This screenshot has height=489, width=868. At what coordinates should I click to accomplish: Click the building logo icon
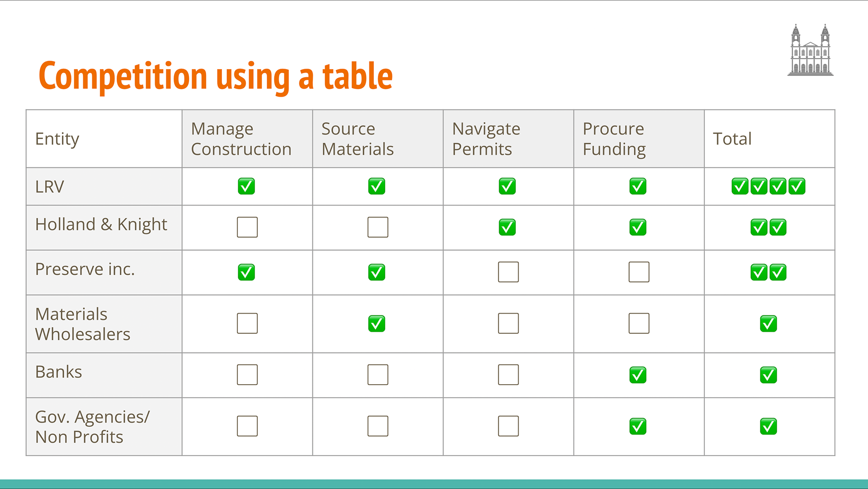(810, 50)
